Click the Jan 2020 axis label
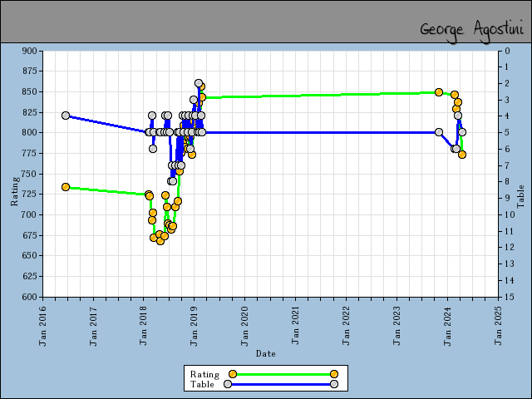Screen dimensions: 532x399 tap(245, 326)
